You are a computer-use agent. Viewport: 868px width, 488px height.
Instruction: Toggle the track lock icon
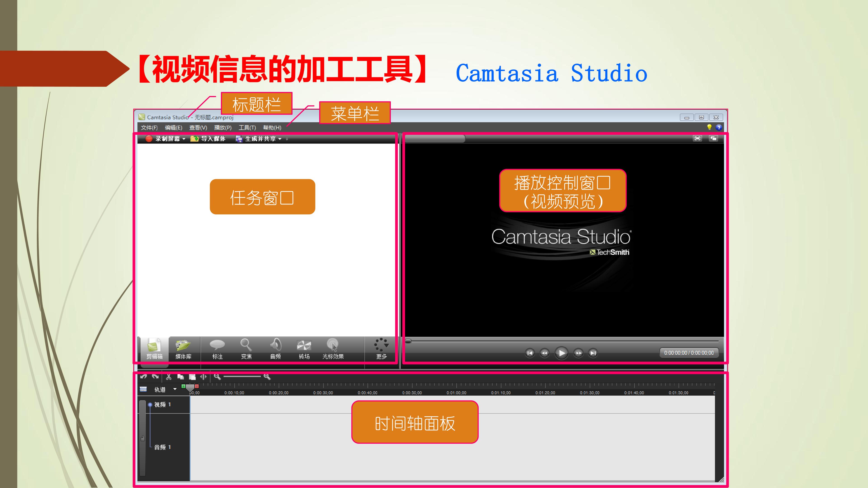pyautogui.click(x=143, y=439)
